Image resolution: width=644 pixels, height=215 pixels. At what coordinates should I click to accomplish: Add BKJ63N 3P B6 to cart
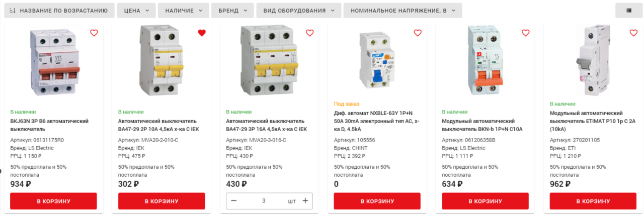click(x=53, y=201)
